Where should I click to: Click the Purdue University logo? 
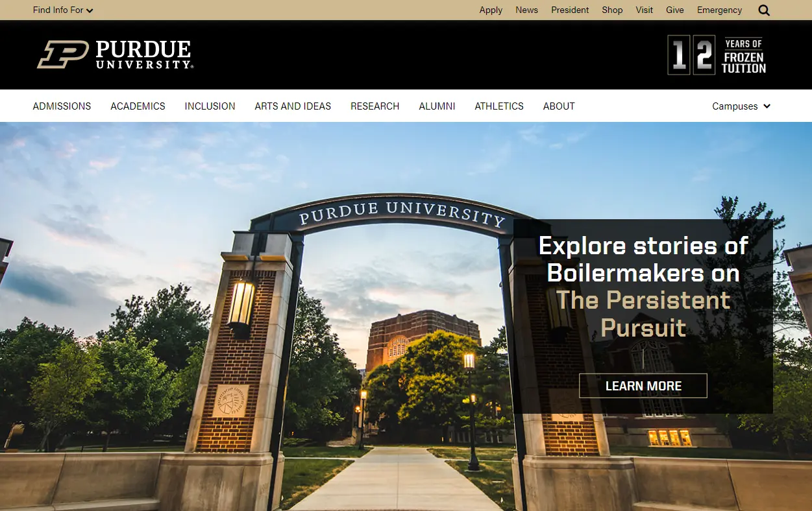(x=116, y=55)
